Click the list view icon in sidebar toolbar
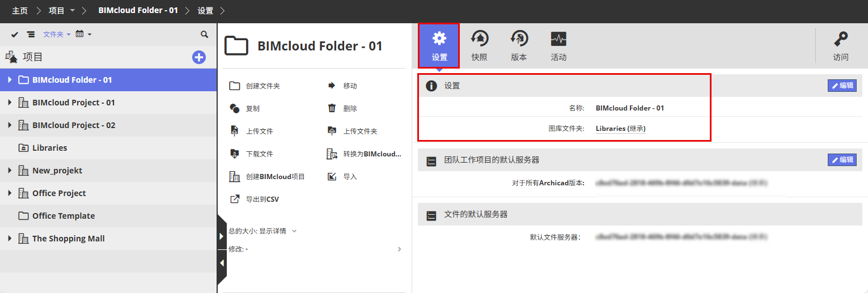 point(31,35)
